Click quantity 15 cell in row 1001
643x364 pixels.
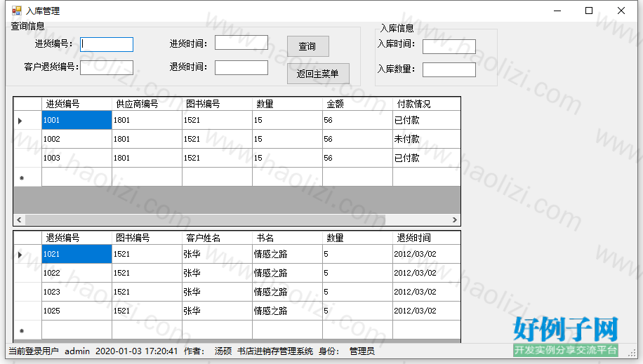coord(287,120)
